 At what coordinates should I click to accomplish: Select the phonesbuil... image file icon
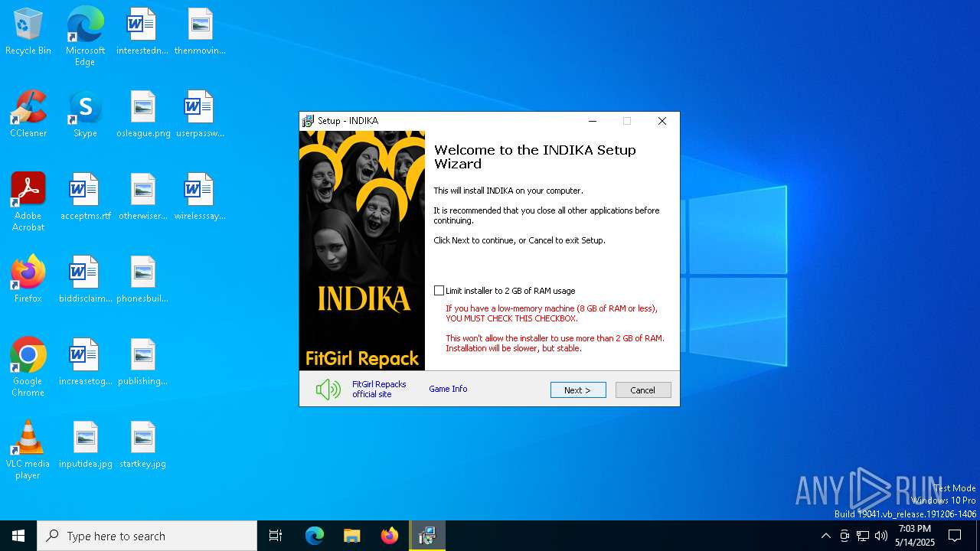pyautogui.click(x=143, y=280)
